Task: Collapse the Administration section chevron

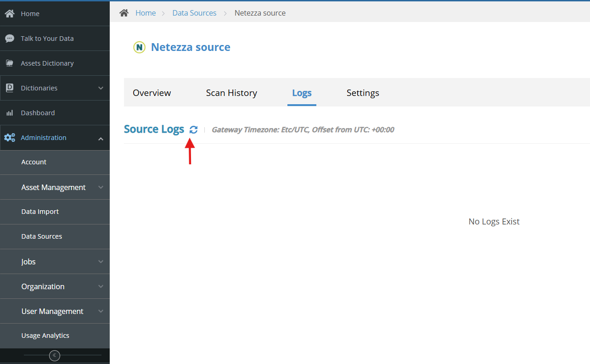Action: point(101,139)
